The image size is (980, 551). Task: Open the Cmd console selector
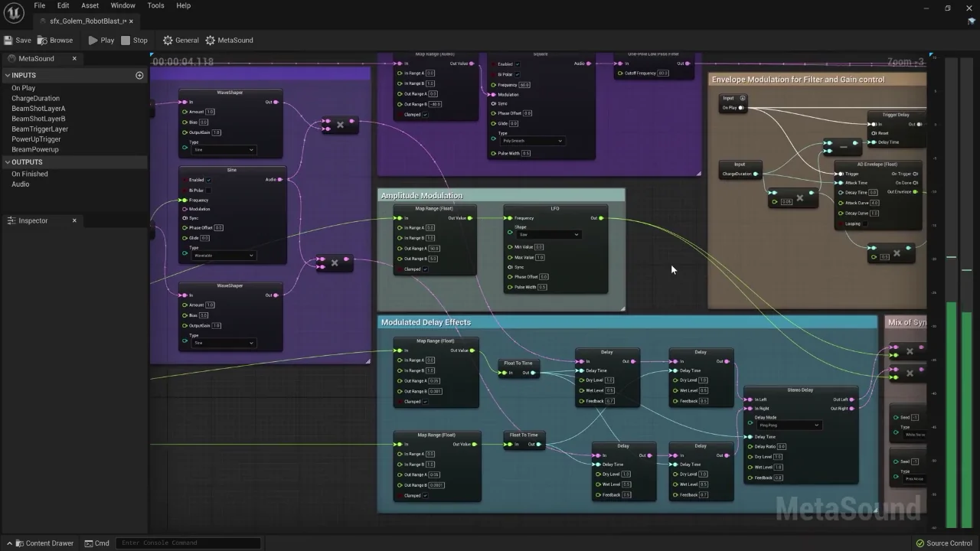[97, 543]
